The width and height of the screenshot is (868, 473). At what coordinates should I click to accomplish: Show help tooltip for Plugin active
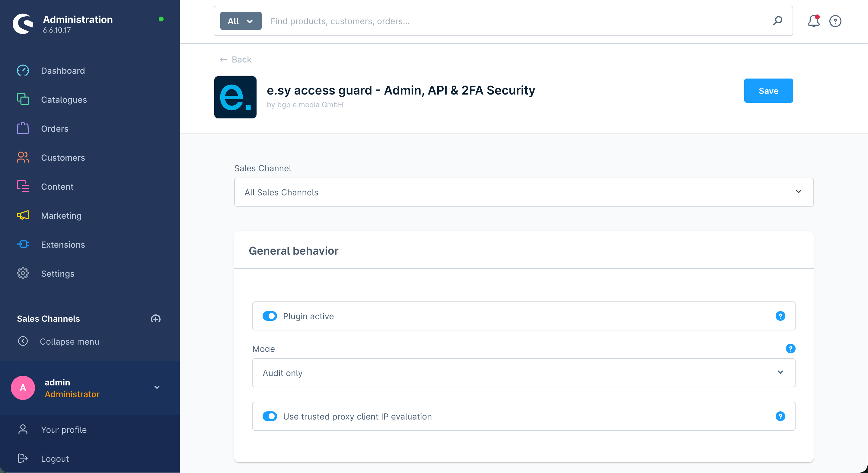[x=780, y=316]
